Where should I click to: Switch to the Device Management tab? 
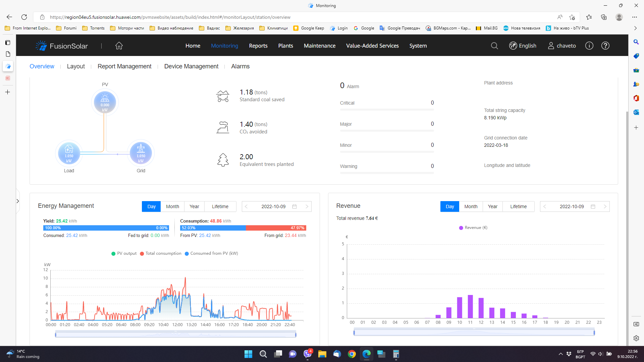pyautogui.click(x=191, y=66)
